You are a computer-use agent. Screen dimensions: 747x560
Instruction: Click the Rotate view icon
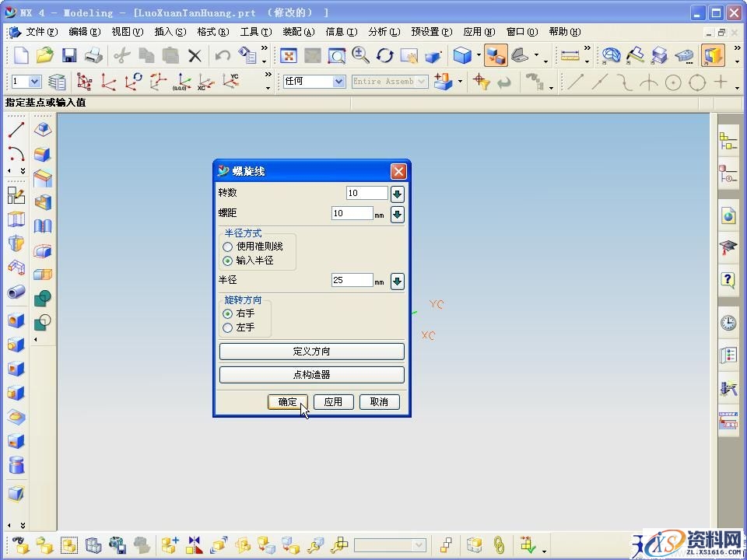coord(385,55)
